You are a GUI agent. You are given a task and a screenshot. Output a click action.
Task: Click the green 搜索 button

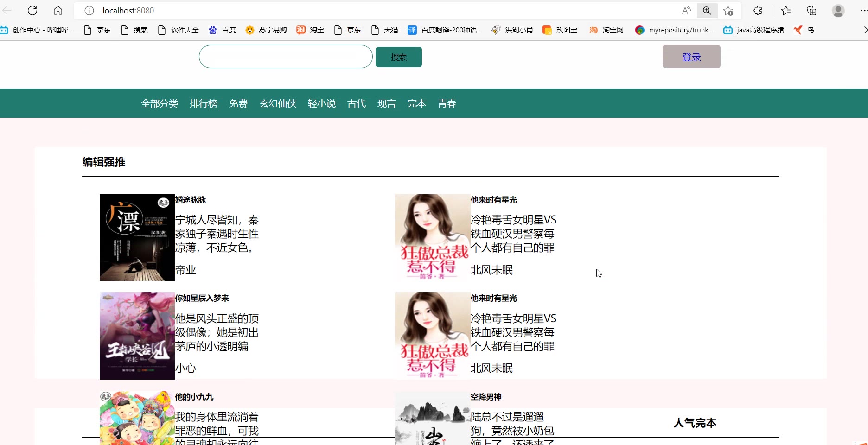[399, 57]
